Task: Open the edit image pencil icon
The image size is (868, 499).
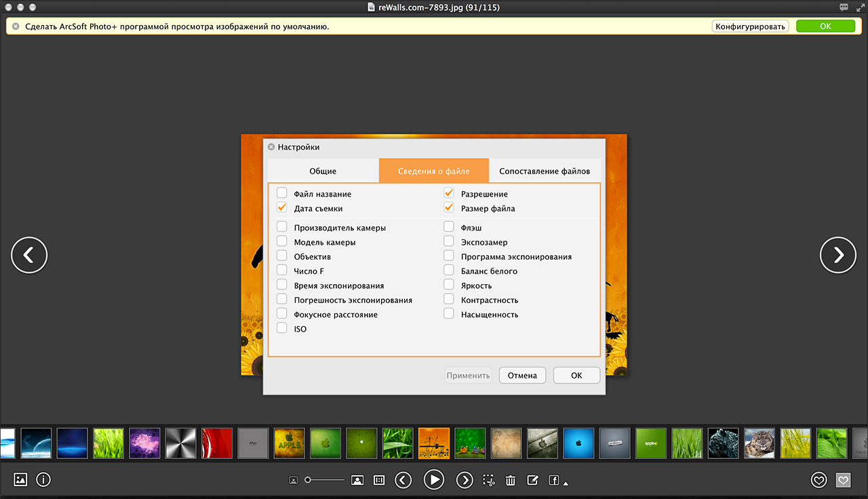Action: 532,480
